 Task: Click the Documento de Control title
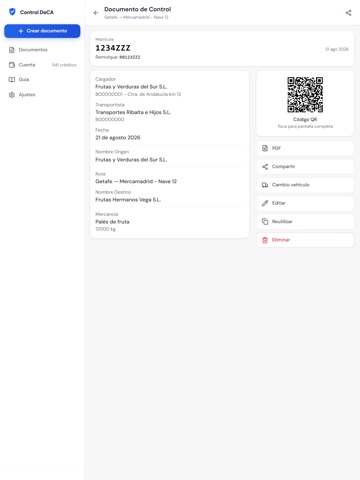coord(138,9)
